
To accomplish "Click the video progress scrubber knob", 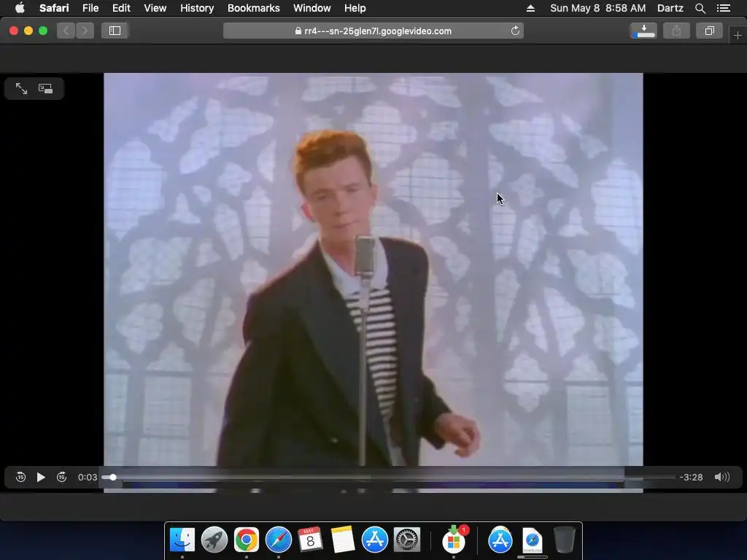I will [x=113, y=477].
